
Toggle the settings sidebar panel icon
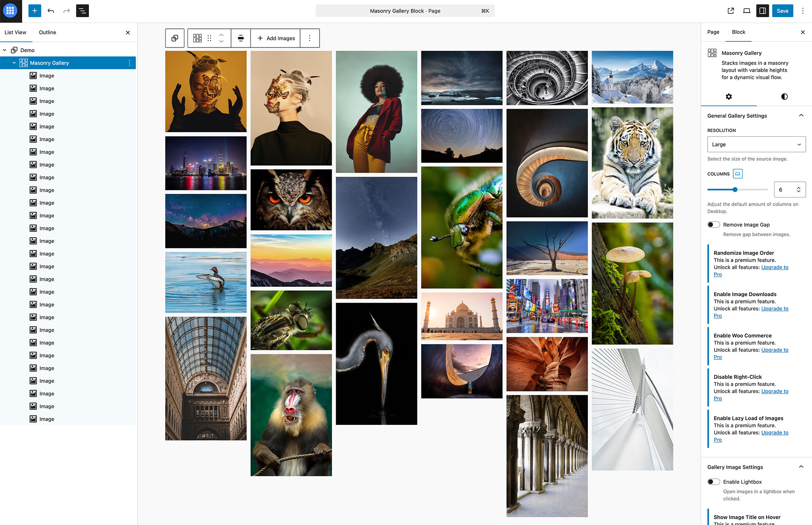(762, 11)
